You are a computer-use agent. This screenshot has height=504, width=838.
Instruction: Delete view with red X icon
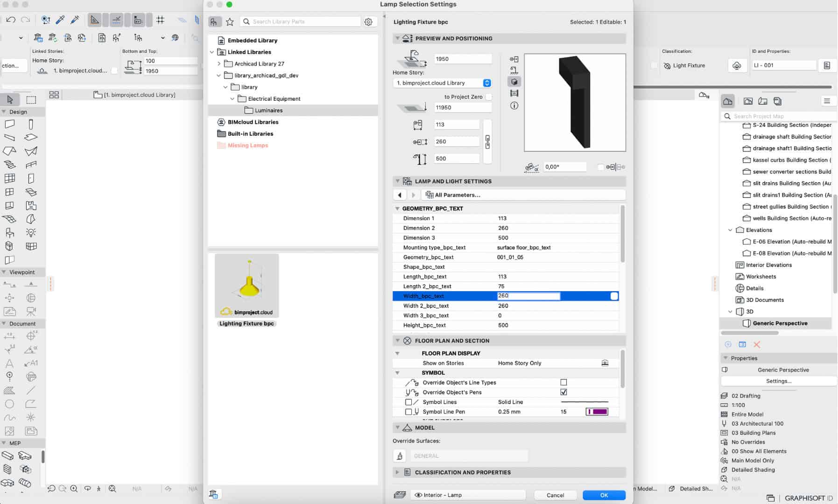click(x=757, y=344)
